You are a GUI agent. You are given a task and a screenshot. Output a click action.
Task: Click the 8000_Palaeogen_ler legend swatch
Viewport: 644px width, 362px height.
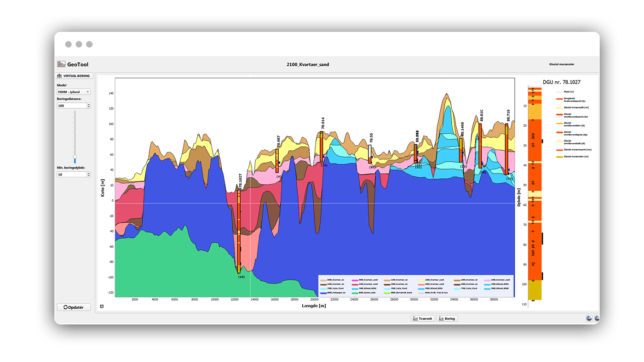(322, 293)
